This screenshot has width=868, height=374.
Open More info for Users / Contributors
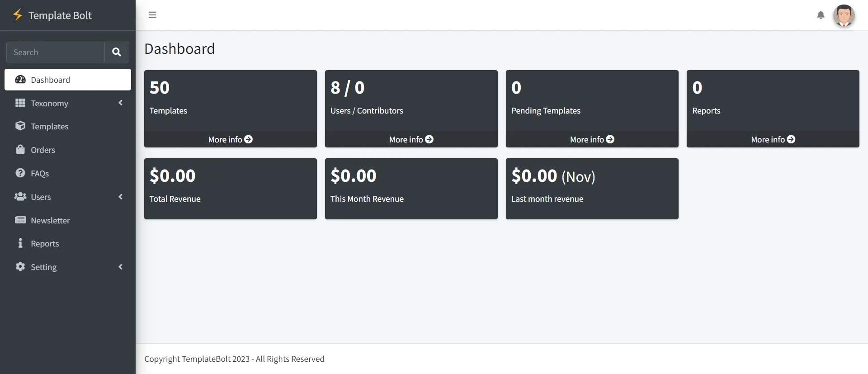pyautogui.click(x=411, y=139)
